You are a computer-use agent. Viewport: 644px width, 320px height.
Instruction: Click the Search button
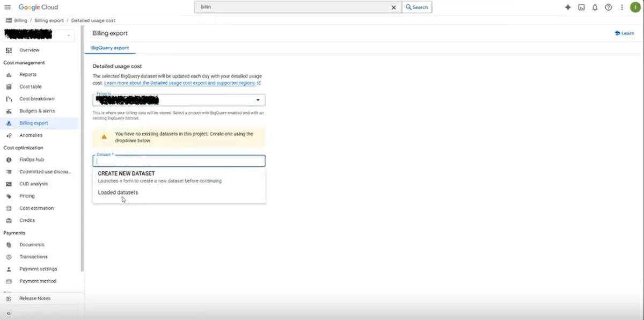click(417, 8)
